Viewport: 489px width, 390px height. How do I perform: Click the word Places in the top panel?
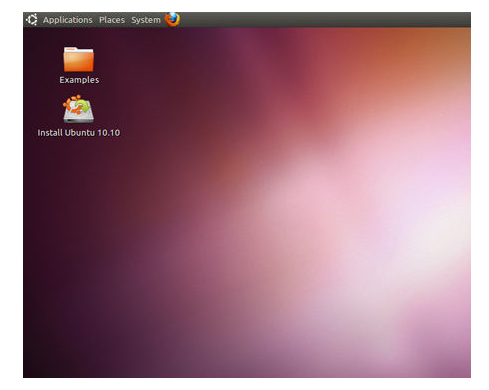click(x=112, y=20)
